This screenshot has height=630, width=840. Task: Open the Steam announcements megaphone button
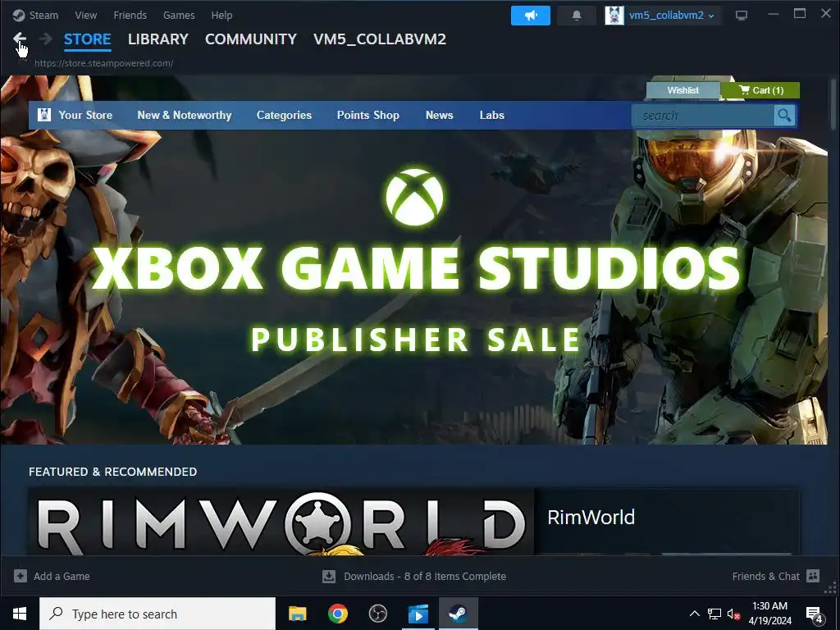click(531, 16)
